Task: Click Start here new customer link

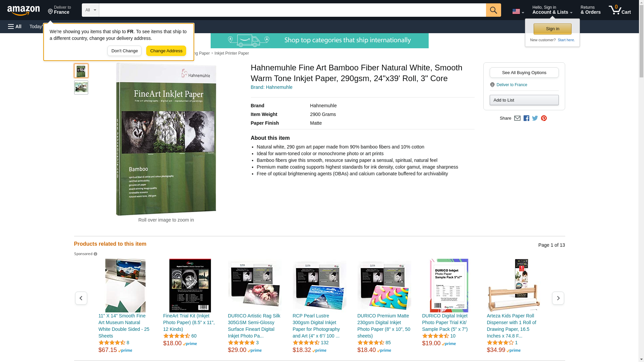Action: click(566, 40)
